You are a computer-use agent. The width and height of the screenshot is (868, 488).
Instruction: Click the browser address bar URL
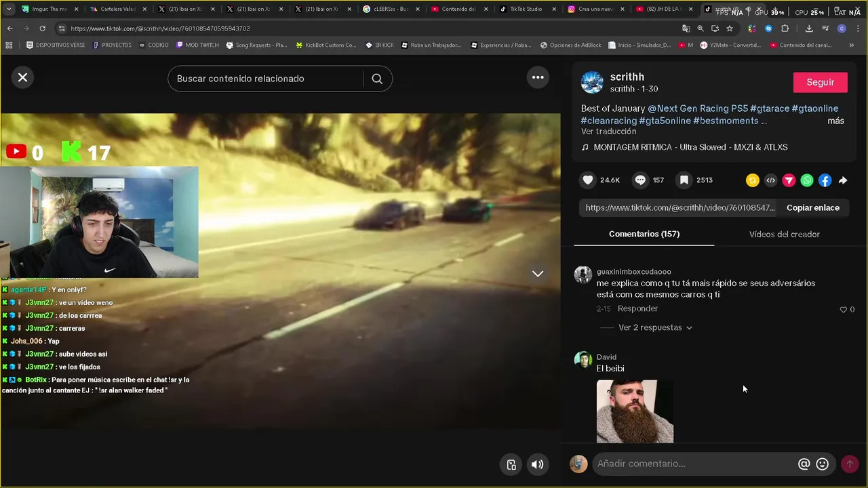coord(160,28)
